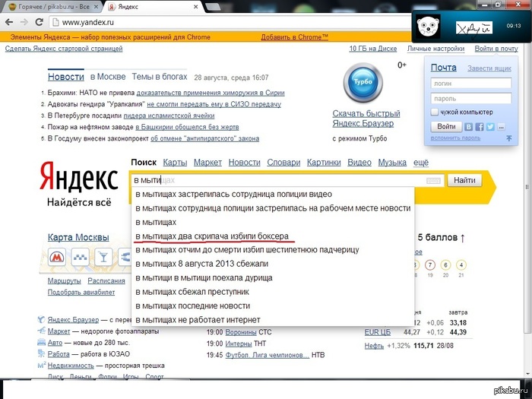Open the Картинки search tab
The image size is (532, 399).
[x=324, y=163]
